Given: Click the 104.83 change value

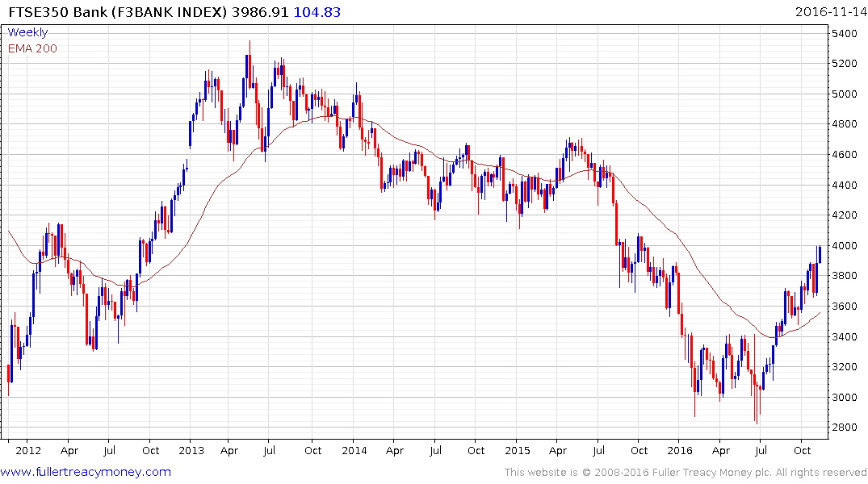Looking at the screenshot, I should click(x=317, y=12).
